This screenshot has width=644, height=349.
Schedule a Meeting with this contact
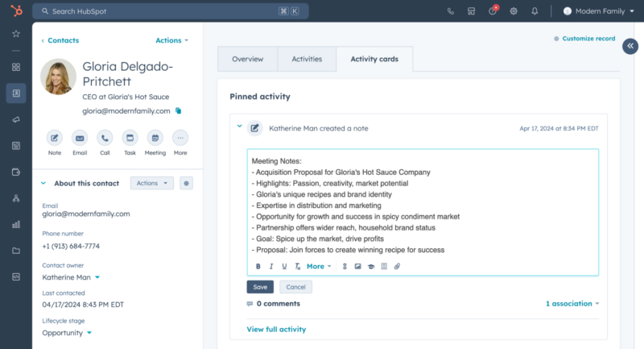(155, 138)
